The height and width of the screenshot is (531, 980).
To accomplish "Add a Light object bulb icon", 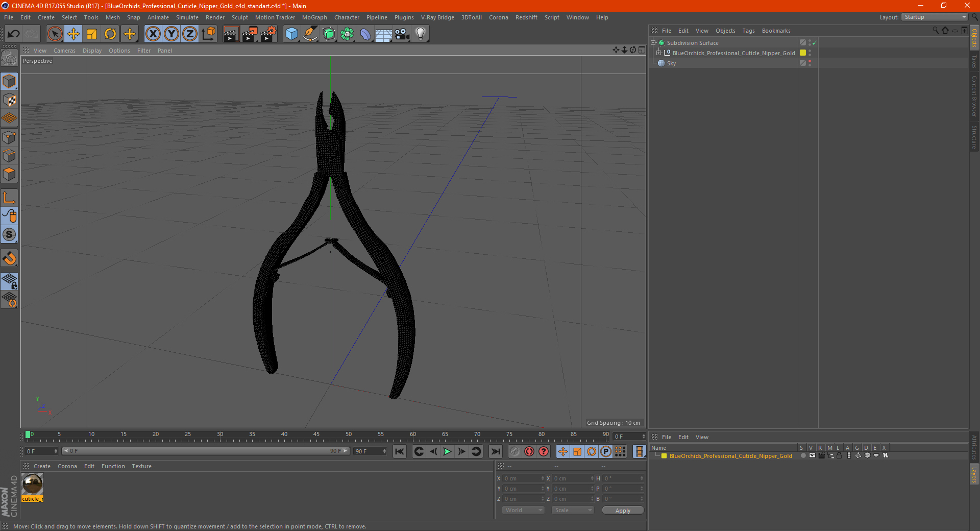I will (x=420, y=34).
